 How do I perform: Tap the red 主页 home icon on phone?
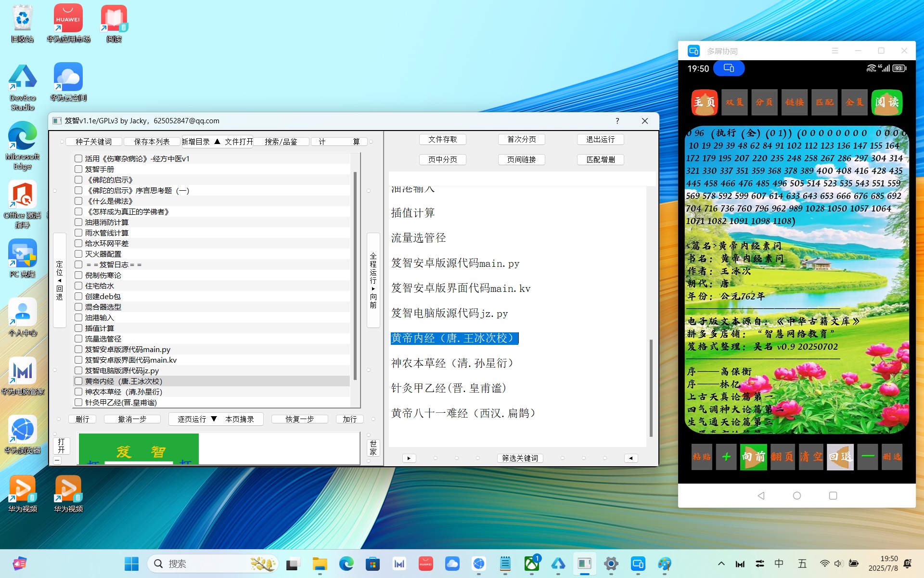tap(704, 102)
